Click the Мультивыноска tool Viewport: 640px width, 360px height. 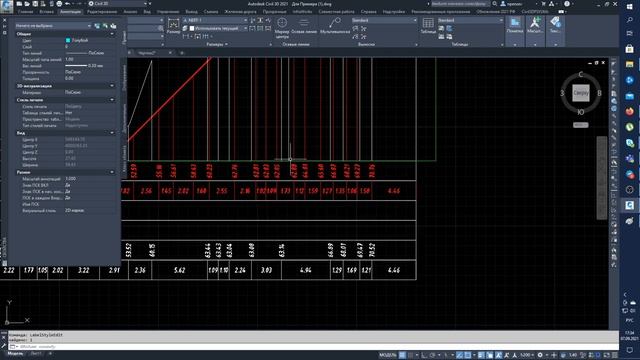point(335,26)
